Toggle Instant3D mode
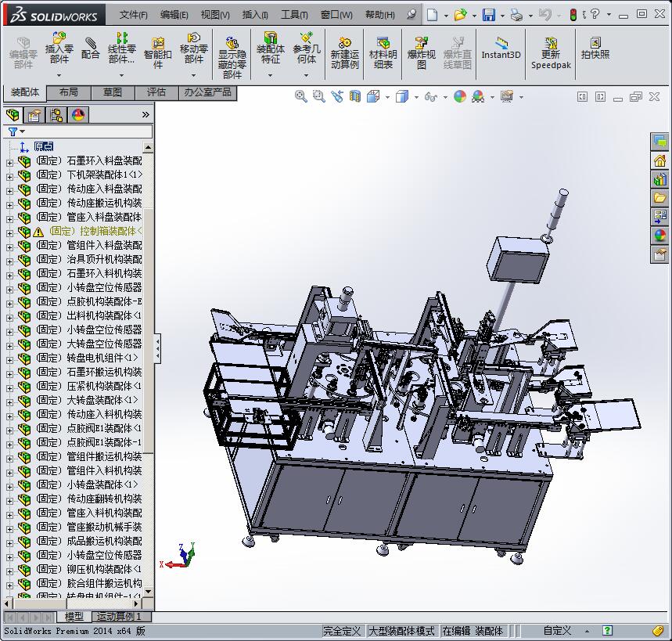672x641 pixels. click(x=501, y=49)
